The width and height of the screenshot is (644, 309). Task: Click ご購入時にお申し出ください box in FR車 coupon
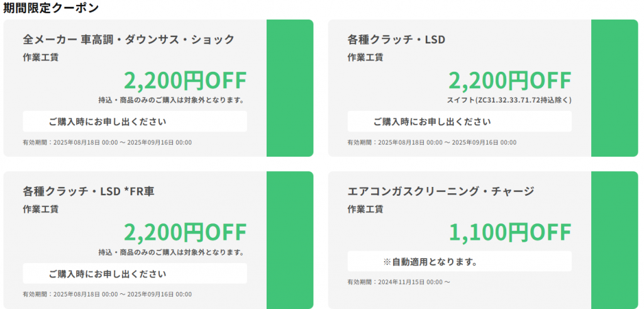(x=135, y=274)
